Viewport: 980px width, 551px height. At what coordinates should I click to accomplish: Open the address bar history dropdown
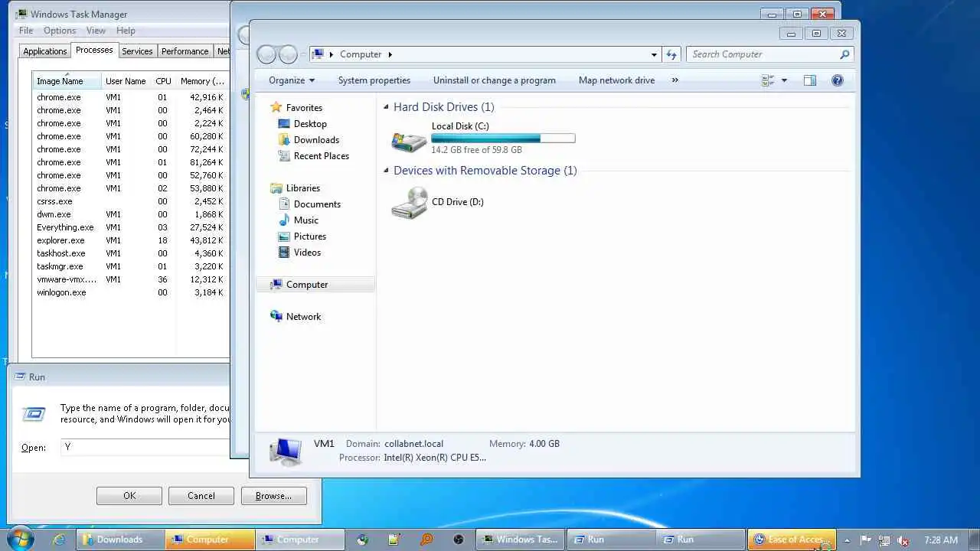654,54
